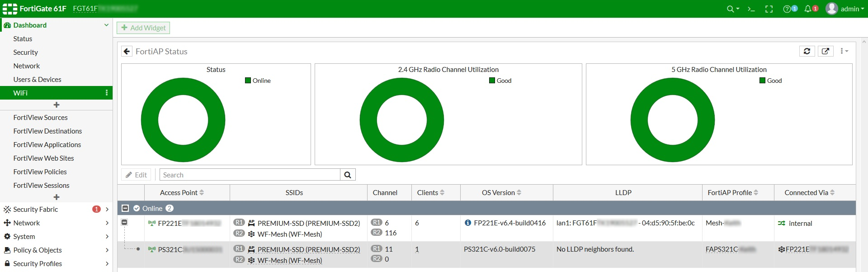Open the CLI console icon
This screenshot has width=868, height=272.
pyautogui.click(x=751, y=9)
